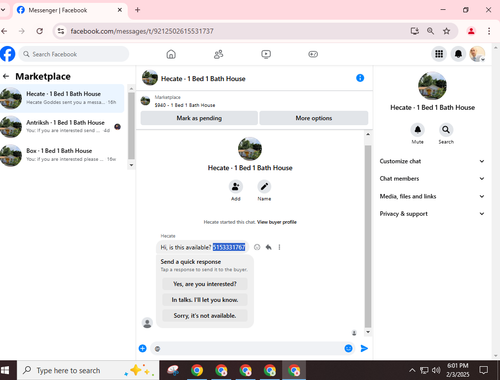This screenshot has height=380, width=500.
Task: Click the Mark as pending button
Action: point(199,118)
